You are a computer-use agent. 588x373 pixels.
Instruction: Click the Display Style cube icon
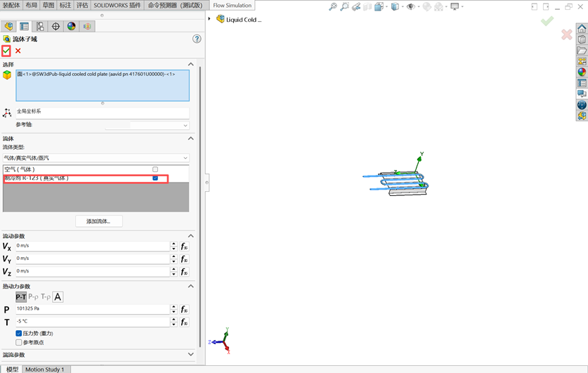(x=395, y=6)
